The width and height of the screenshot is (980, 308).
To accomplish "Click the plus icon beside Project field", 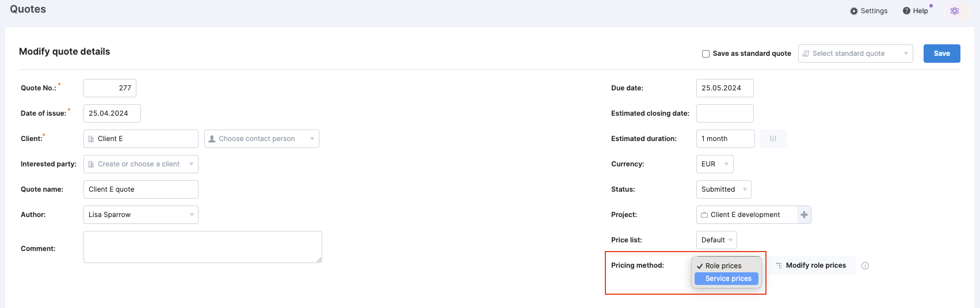I will [804, 215].
